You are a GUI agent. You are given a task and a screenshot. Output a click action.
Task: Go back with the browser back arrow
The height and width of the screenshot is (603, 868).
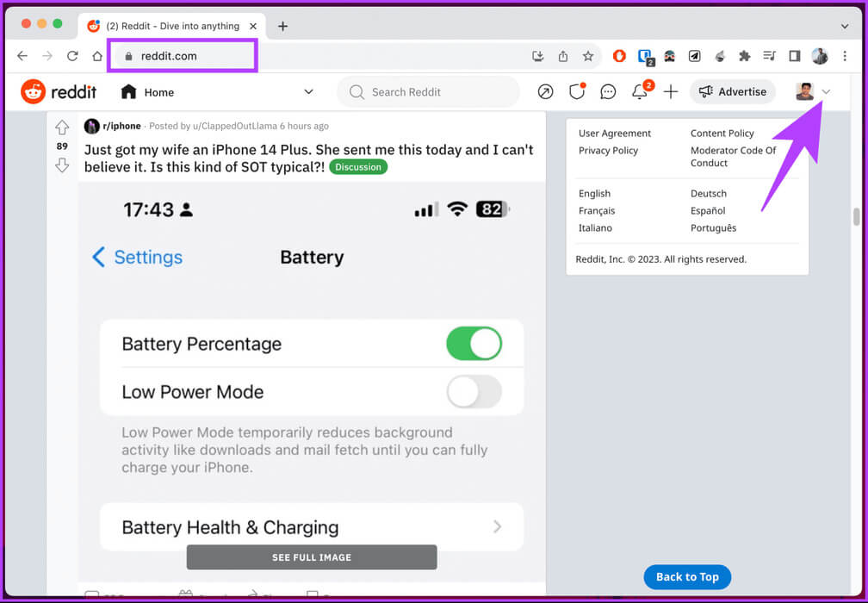click(x=22, y=56)
